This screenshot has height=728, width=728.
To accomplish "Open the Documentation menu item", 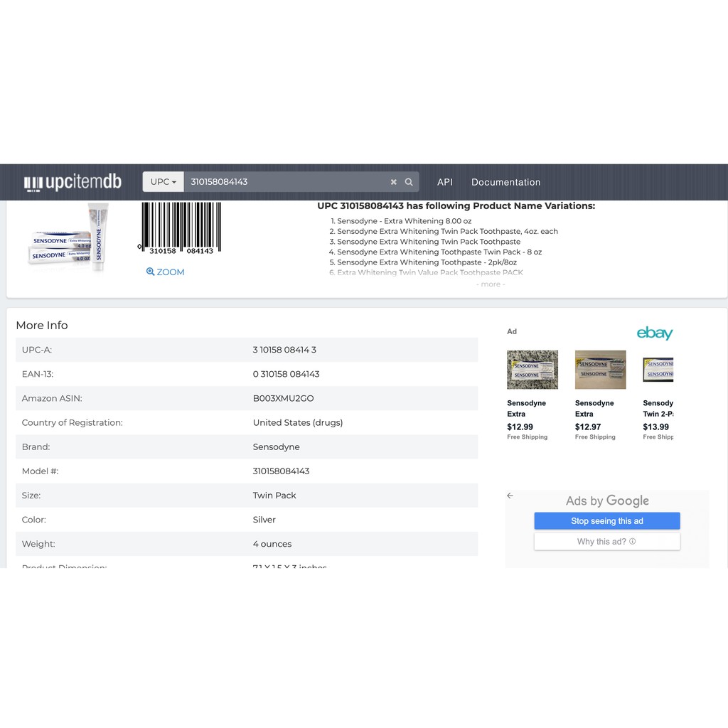I will point(505,182).
